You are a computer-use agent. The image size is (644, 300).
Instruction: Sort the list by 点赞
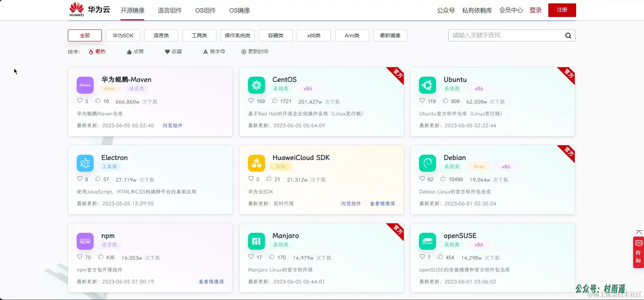tap(135, 52)
